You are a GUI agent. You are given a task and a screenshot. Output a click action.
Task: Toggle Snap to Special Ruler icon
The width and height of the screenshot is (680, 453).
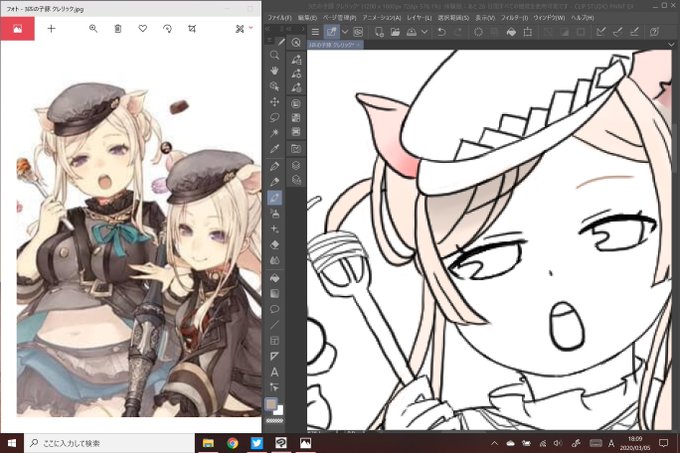tap(618, 32)
